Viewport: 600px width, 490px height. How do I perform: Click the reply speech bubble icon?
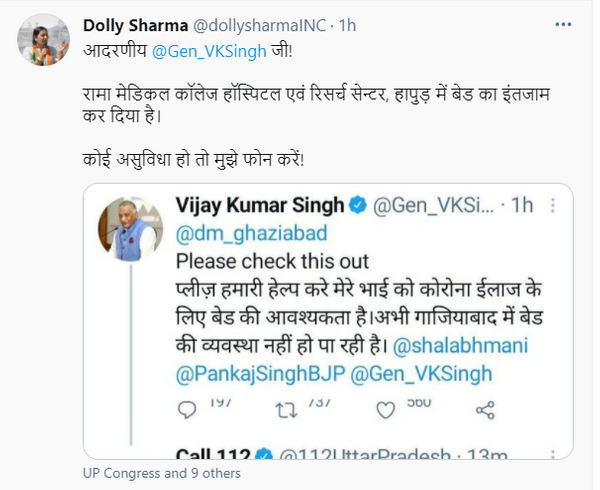point(187,409)
